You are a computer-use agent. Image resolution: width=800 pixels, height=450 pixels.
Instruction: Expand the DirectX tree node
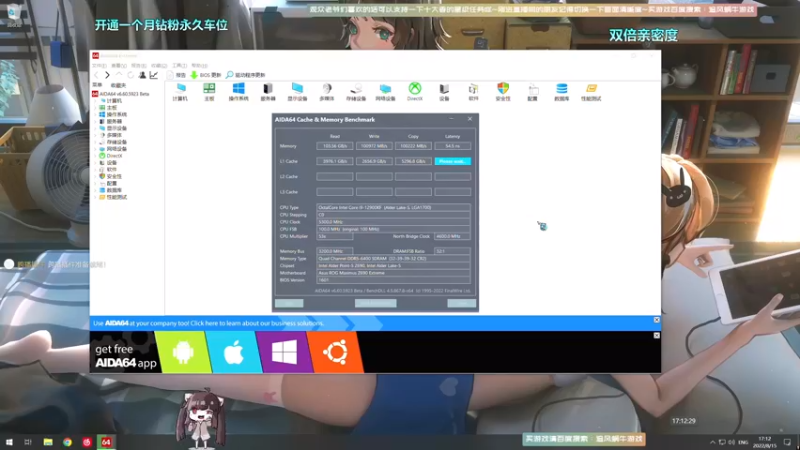(x=95, y=156)
